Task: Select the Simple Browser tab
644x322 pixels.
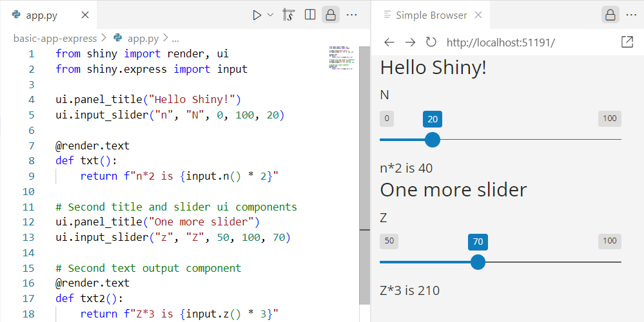Action: pos(431,15)
